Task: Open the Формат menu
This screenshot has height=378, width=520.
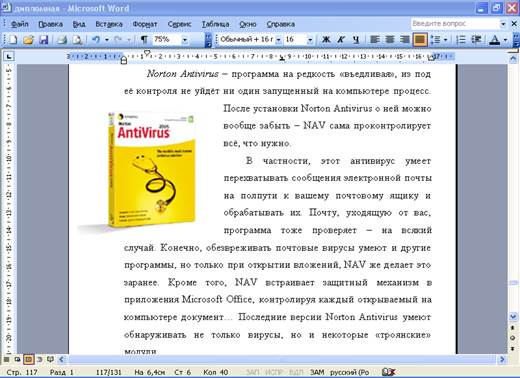Action: pyautogui.click(x=145, y=24)
